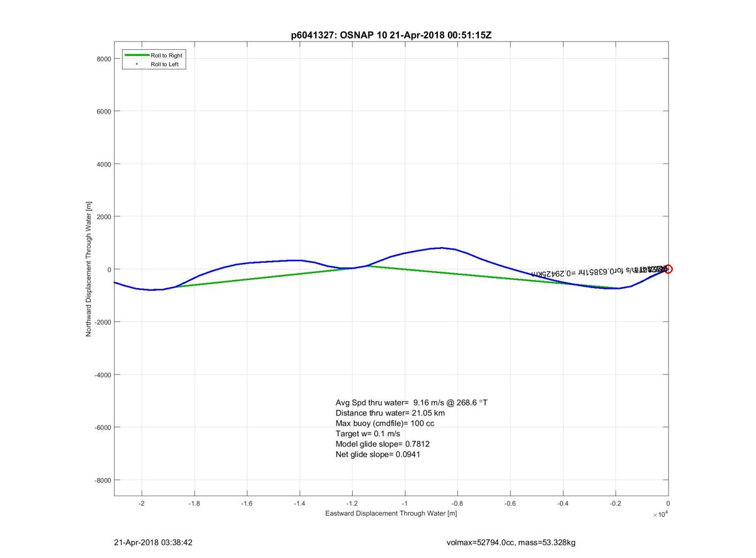Image resolution: width=756 pixels, height=558 pixels.
Task: Click the -1.8 tick label on x-axis
Action: click(x=194, y=503)
